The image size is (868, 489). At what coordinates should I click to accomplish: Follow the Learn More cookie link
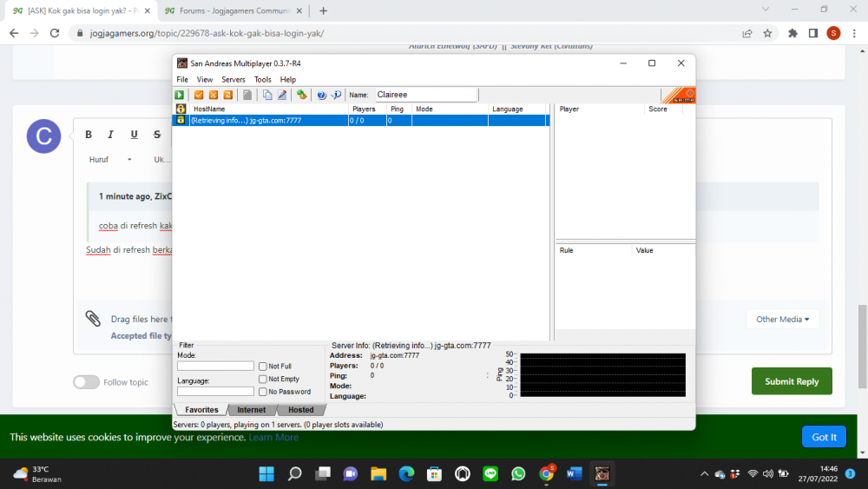tap(273, 438)
